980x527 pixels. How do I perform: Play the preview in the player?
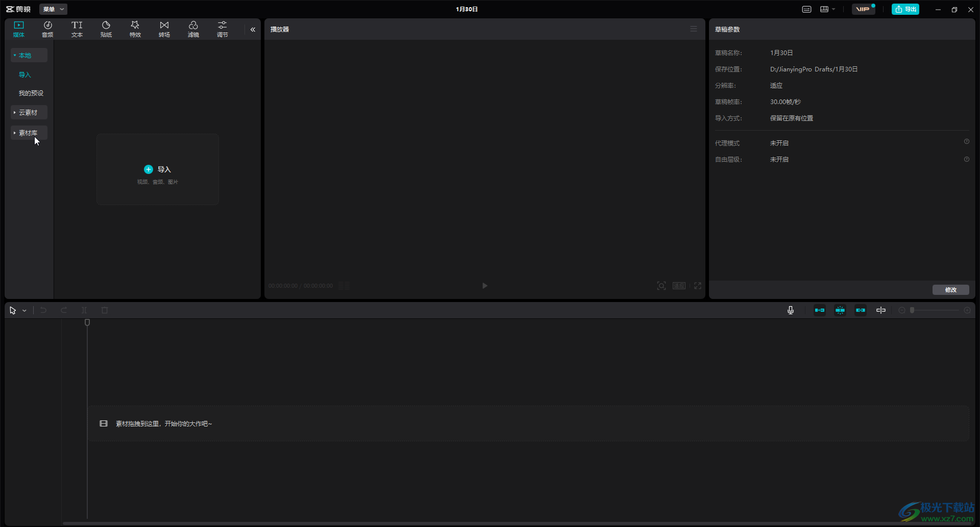click(485, 286)
